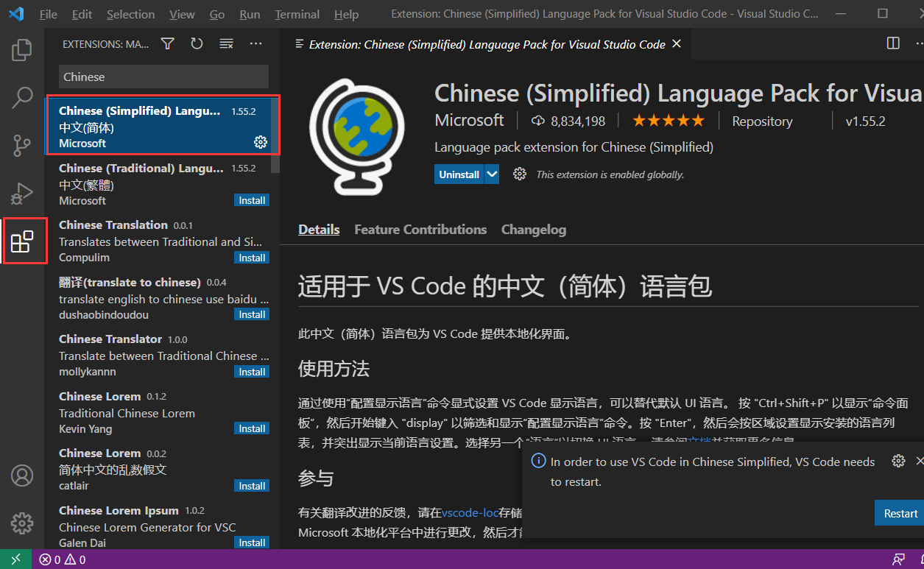
Task: Install the translate to chinese extension
Action: pyautogui.click(x=252, y=314)
